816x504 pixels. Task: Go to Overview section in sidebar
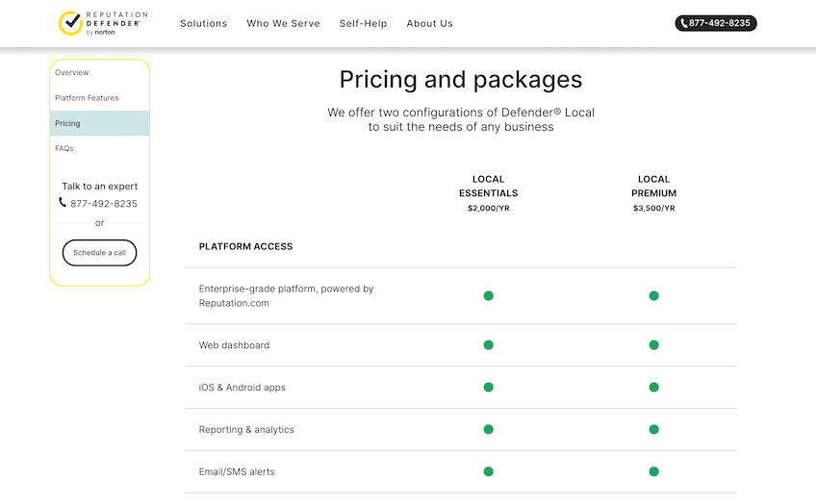72,73
